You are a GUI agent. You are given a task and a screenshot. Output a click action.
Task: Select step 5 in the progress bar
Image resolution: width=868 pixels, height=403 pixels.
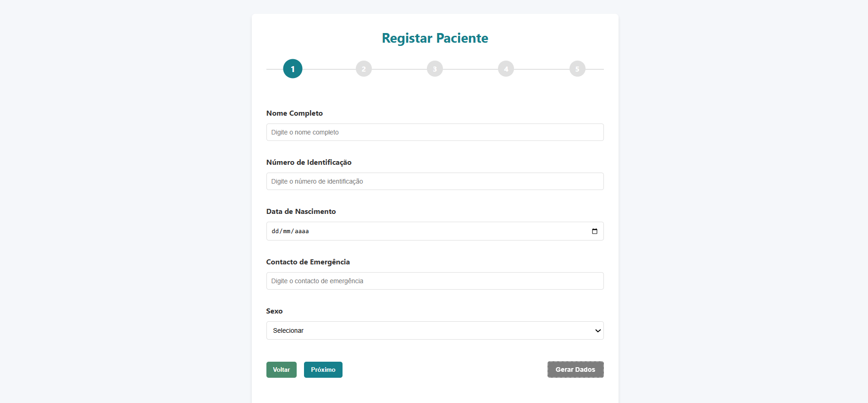(x=577, y=68)
